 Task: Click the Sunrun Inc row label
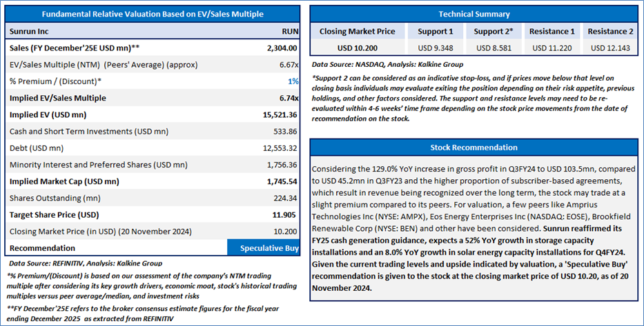29,31
